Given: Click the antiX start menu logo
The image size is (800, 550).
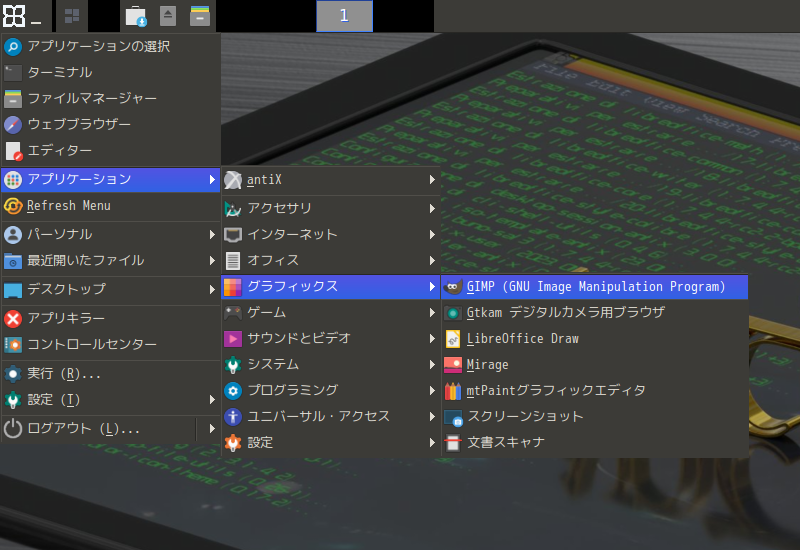Looking at the screenshot, I should (14, 16).
